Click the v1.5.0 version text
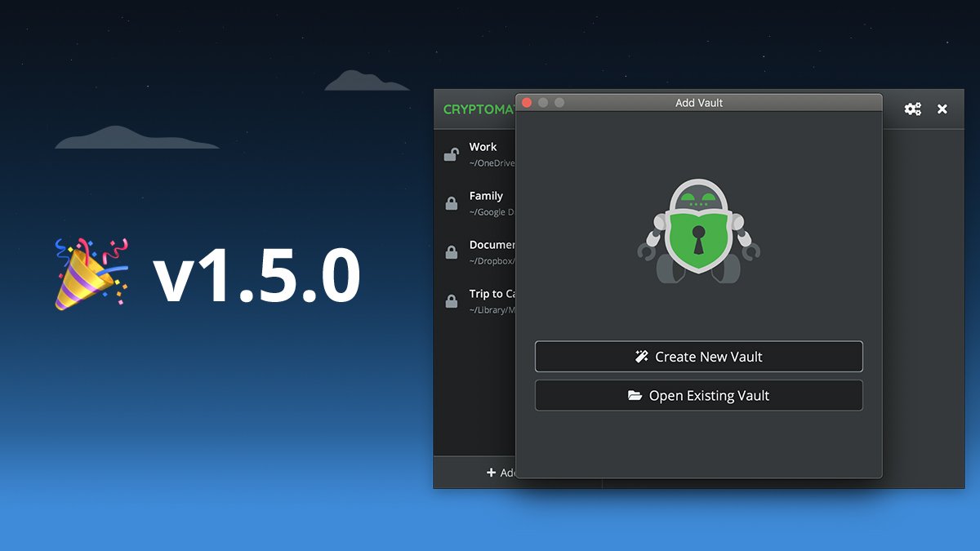The height and width of the screenshot is (551, 980). [x=257, y=274]
